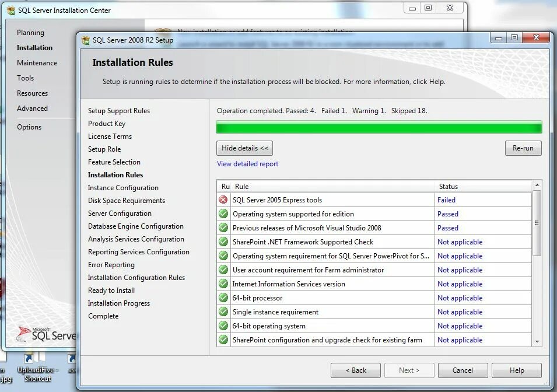Click the Disk Space Requirements step
This screenshot has height=392, width=557.
pos(127,201)
